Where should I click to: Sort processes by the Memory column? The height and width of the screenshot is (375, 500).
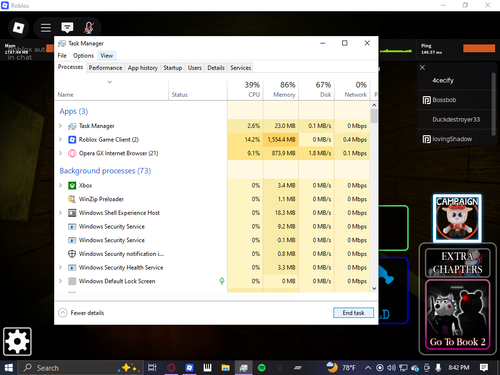coord(281,89)
